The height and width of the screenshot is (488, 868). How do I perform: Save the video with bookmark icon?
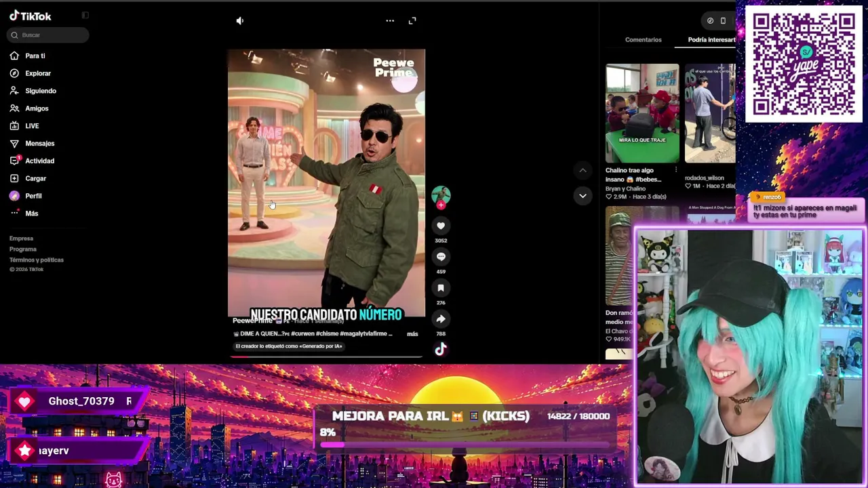tap(441, 288)
